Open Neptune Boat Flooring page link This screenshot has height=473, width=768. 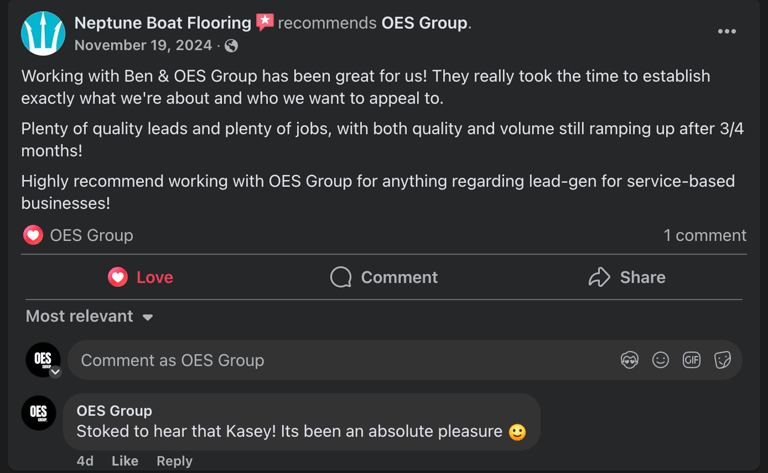(x=163, y=22)
